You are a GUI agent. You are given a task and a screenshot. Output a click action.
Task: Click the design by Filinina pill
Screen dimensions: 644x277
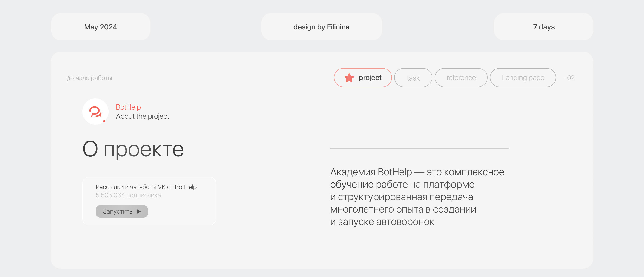[x=321, y=27]
